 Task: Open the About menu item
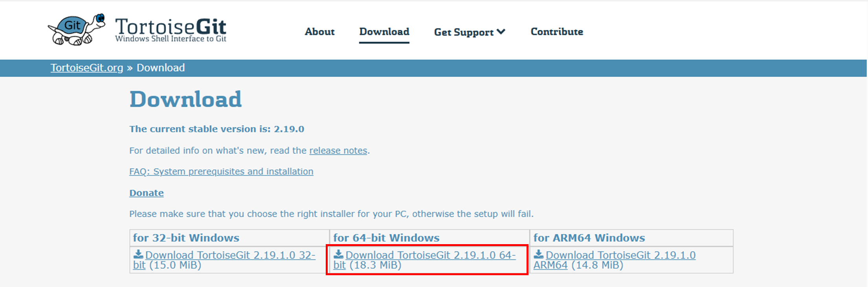tap(319, 31)
